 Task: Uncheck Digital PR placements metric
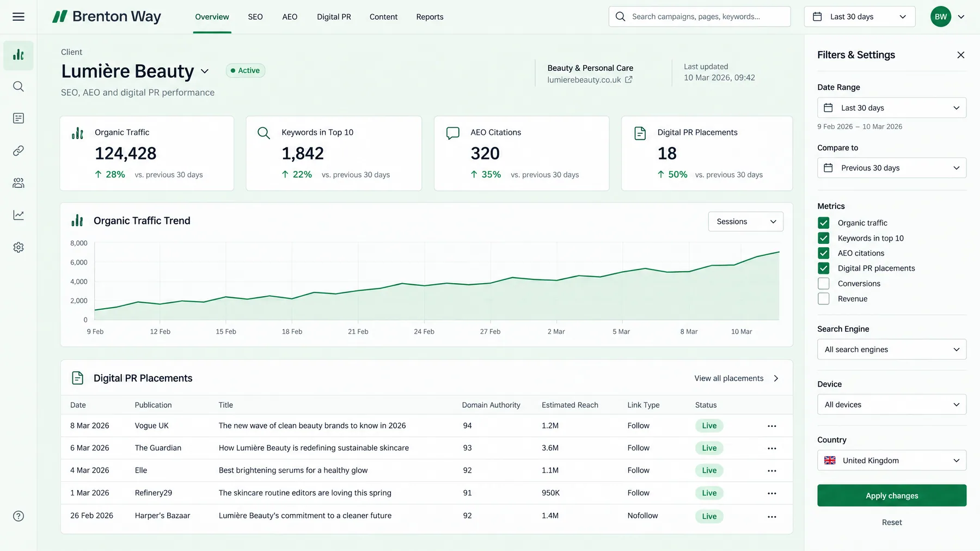click(x=824, y=268)
